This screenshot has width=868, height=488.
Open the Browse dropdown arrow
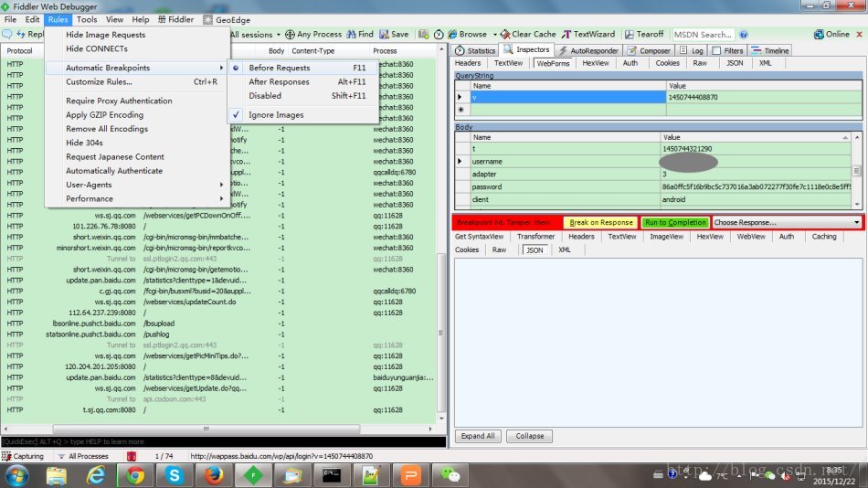(x=494, y=35)
